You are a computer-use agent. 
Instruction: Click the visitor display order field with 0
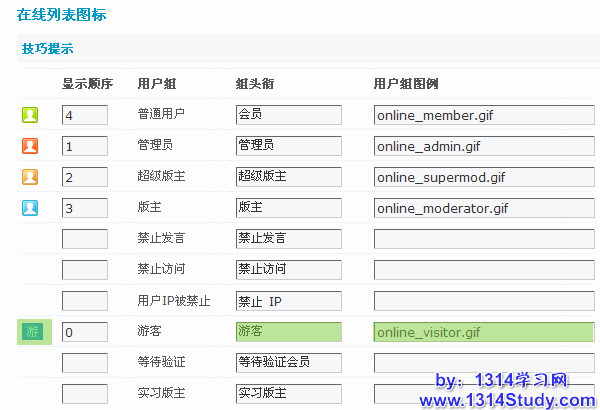[x=84, y=332]
